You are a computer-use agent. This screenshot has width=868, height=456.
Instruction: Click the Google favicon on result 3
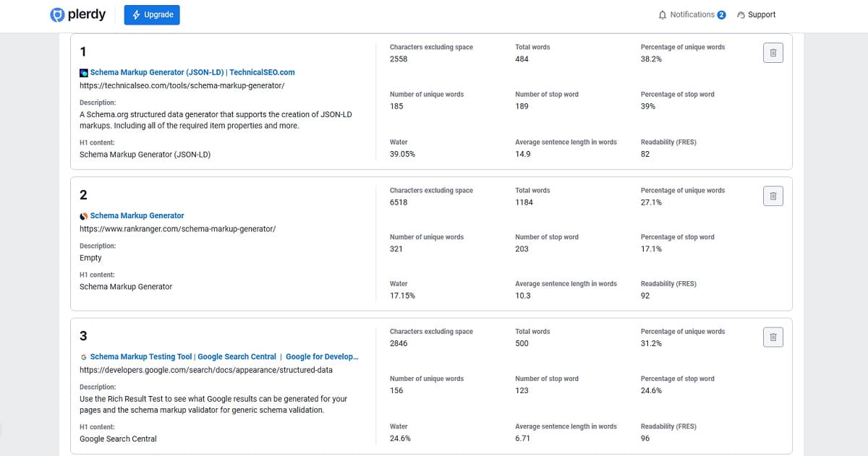point(84,356)
